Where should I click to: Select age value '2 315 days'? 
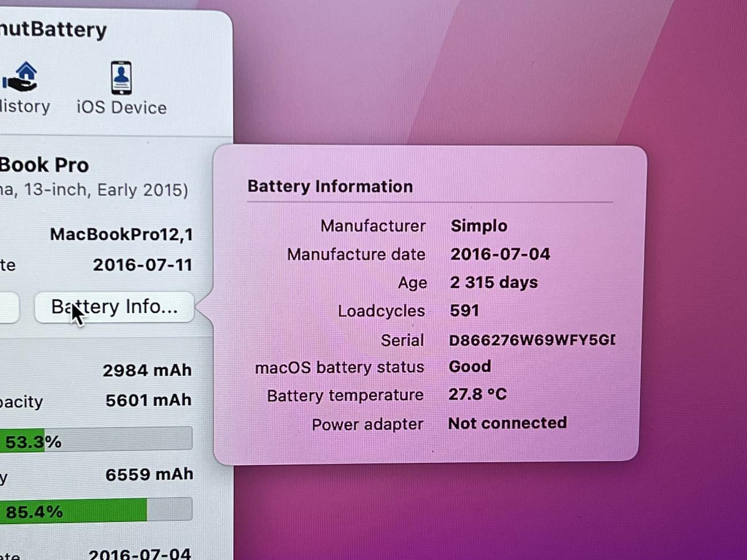(494, 282)
